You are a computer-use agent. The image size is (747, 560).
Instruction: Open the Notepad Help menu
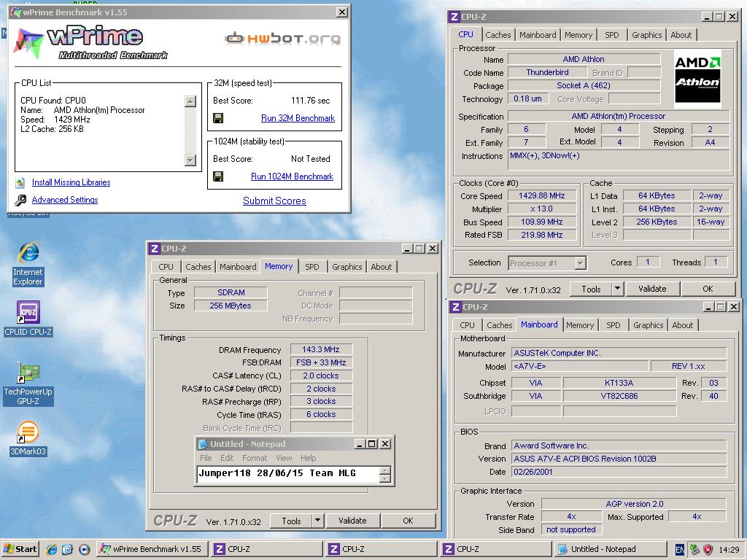point(309,458)
